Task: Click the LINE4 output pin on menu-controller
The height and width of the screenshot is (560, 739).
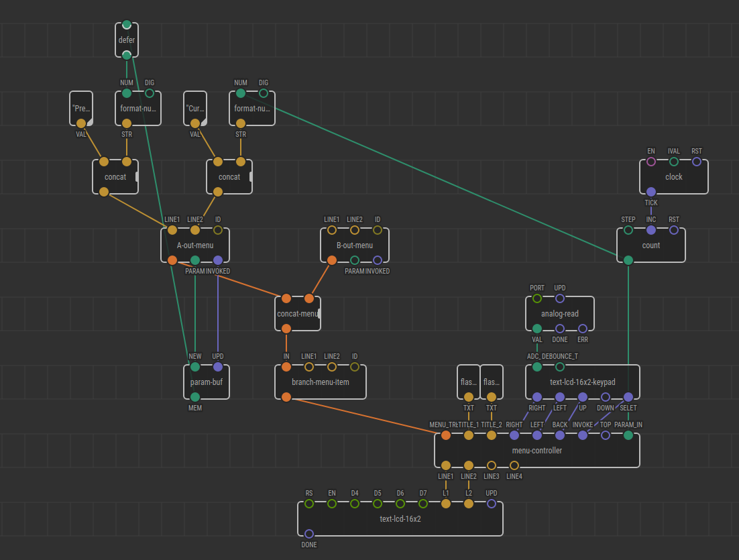Action: (x=514, y=465)
